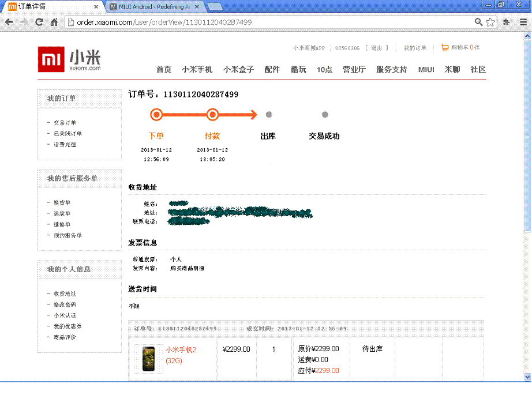The width and height of the screenshot is (532, 399).
Task: Click the 应付¥2299.00 amount
Action: tap(319, 371)
